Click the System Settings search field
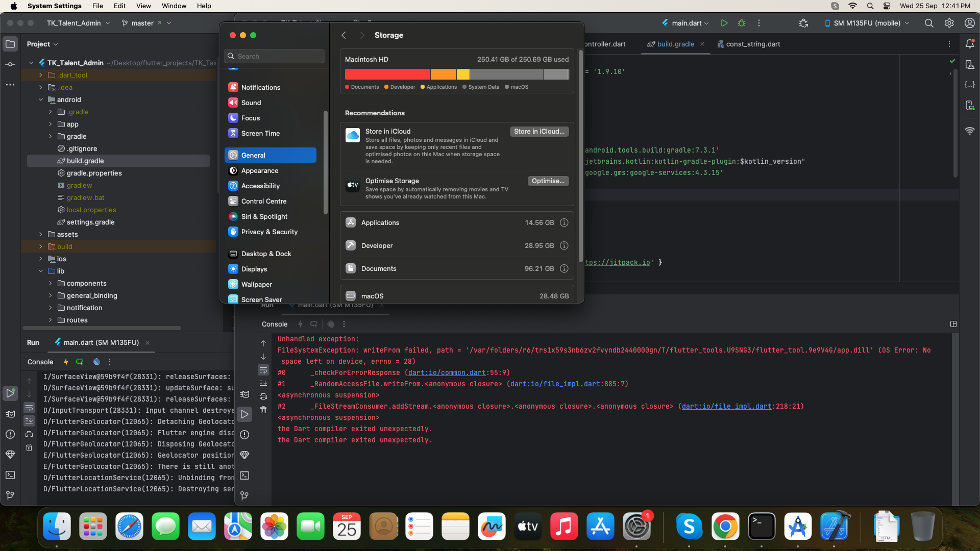Screen dimensions: 980x551 coord(274,56)
